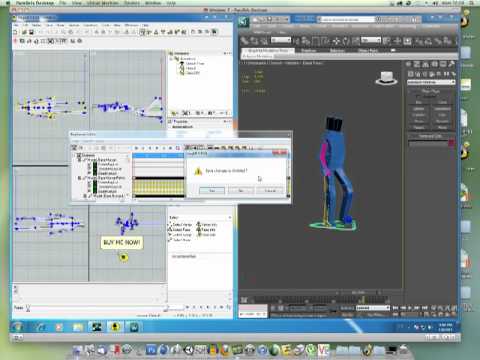The image size is (480, 360).
Task: Switch to the Freeform ribbon tab
Action: coord(309,51)
